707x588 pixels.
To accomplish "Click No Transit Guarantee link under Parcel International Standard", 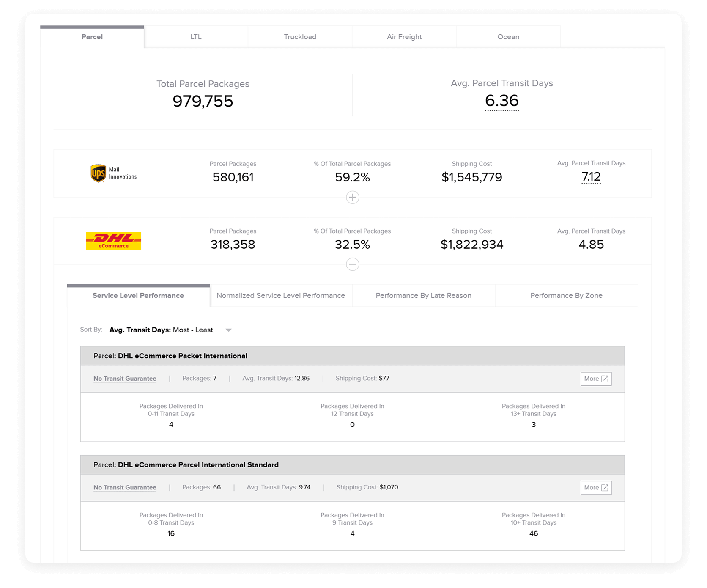I will tap(125, 487).
